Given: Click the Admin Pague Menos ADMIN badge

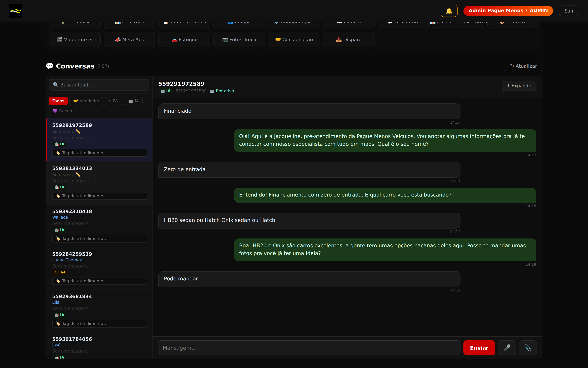Looking at the screenshot, I should pyautogui.click(x=508, y=11).
